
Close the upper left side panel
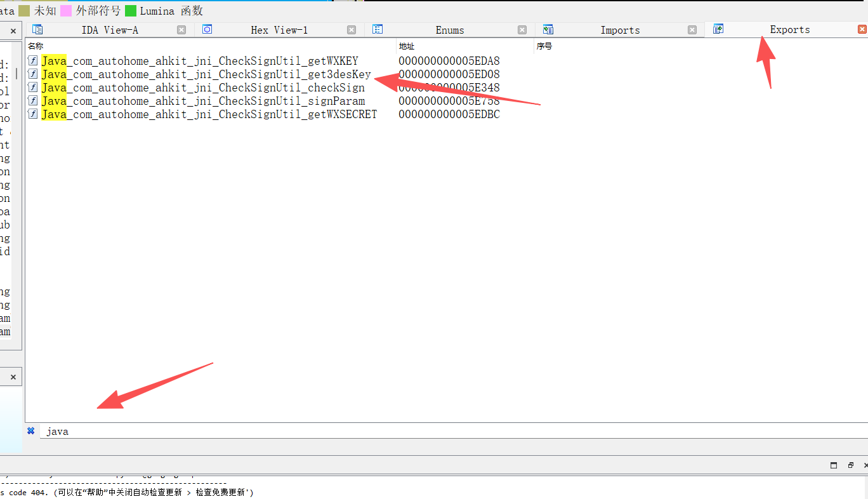point(13,30)
